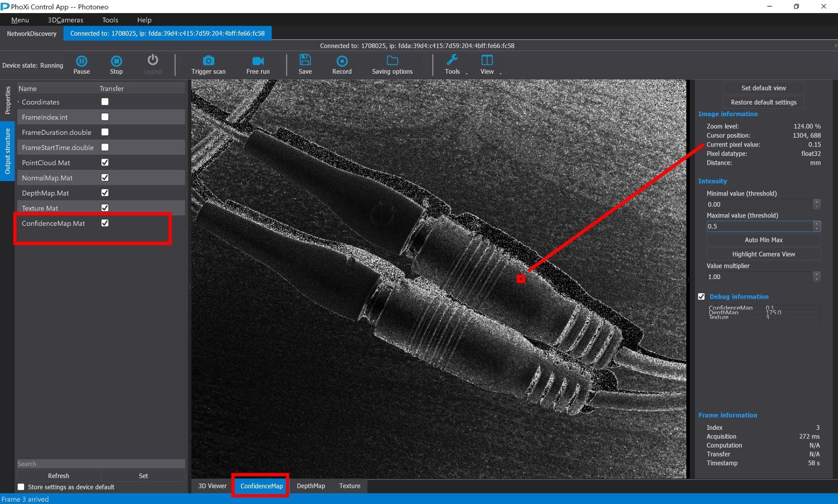
Task: Toggle Coordinates transfer checkbox
Action: [105, 102]
